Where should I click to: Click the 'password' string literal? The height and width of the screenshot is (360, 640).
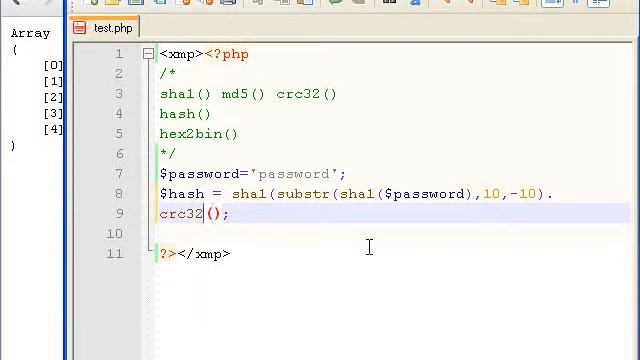point(294,174)
